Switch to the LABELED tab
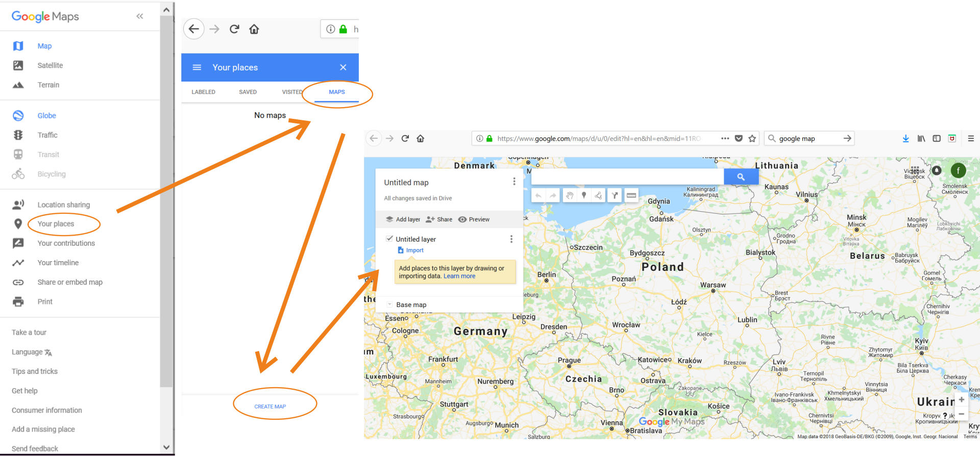 (203, 92)
